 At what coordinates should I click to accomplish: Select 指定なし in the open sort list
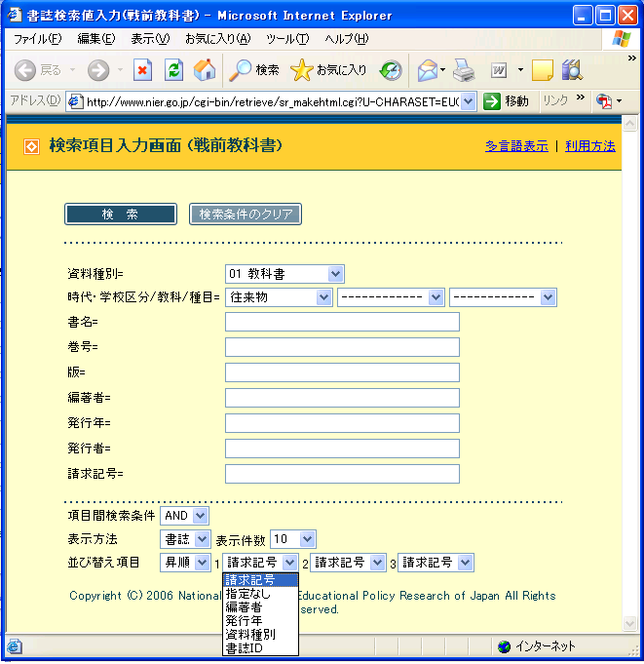[x=260, y=594]
